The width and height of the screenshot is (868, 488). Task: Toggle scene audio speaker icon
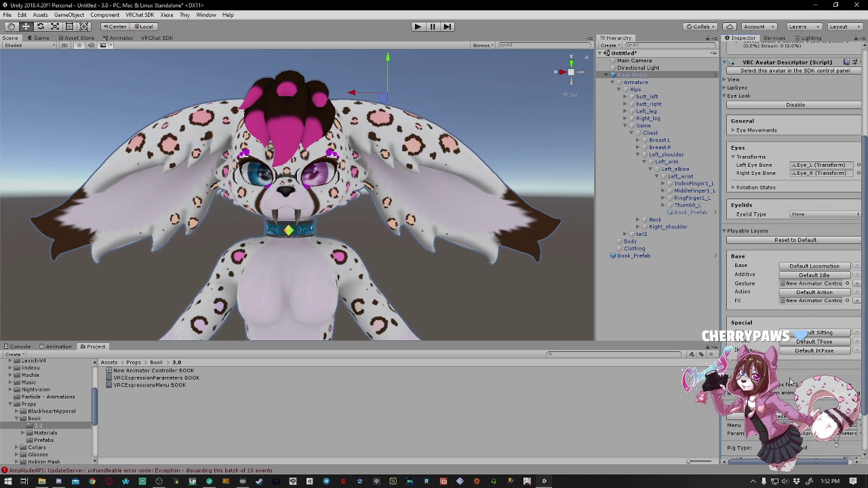pyautogui.click(x=91, y=45)
